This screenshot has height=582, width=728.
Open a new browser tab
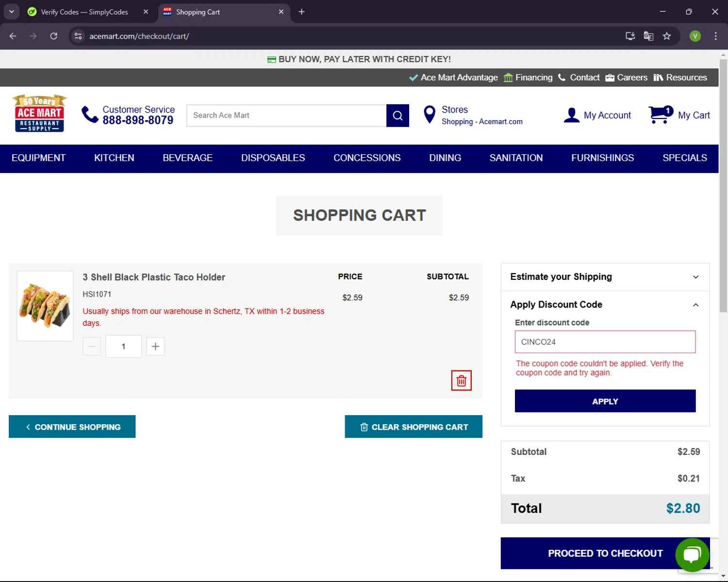(x=301, y=12)
